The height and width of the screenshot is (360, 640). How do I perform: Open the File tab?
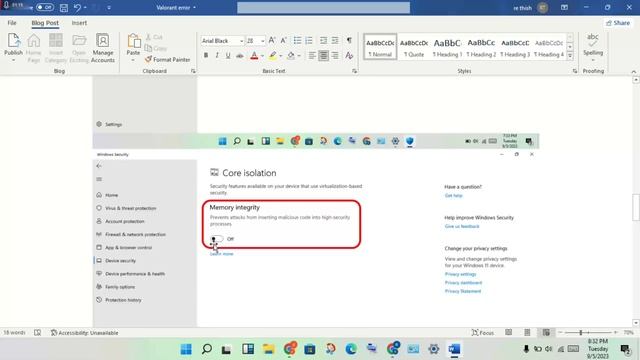[12, 23]
